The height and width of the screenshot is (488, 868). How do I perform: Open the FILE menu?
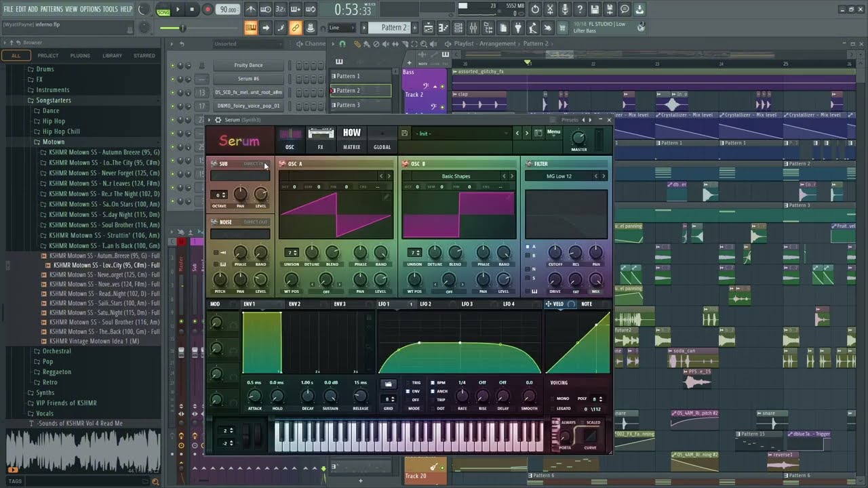pos(8,9)
